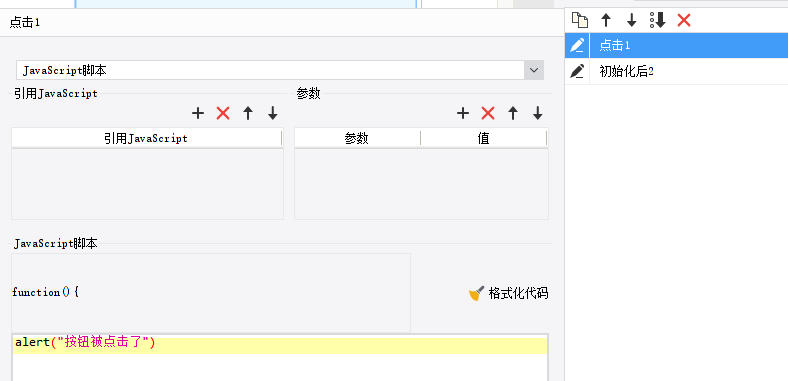The image size is (788, 381).
Task: Click the empty 参数 table area
Action: pos(421,184)
